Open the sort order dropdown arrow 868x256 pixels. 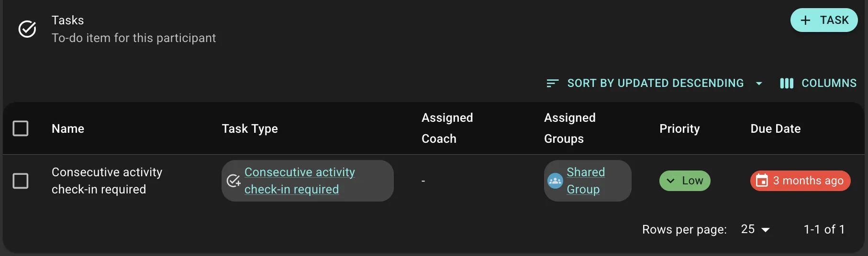click(x=759, y=83)
